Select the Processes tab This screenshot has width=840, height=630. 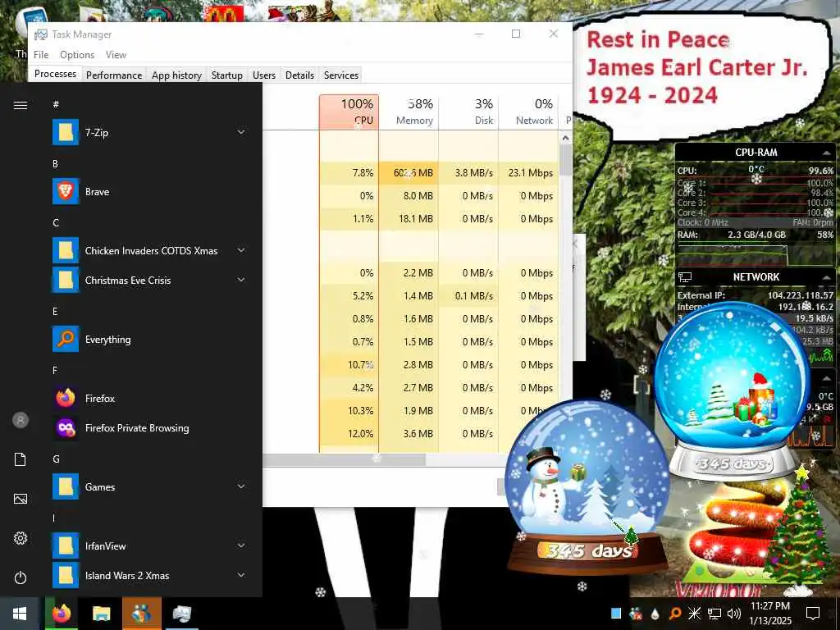point(55,74)
